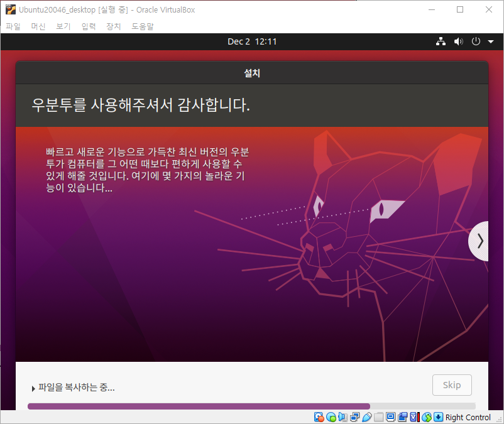The image size is (504, 424).
Task: Click the keyboard capture arrow icon
Action: coord(438,417)
